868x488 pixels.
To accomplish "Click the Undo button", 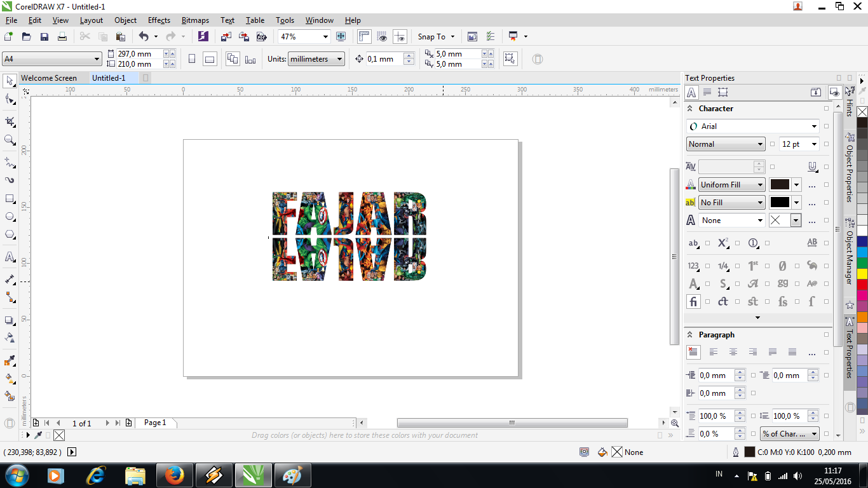I will coord(146,36).
